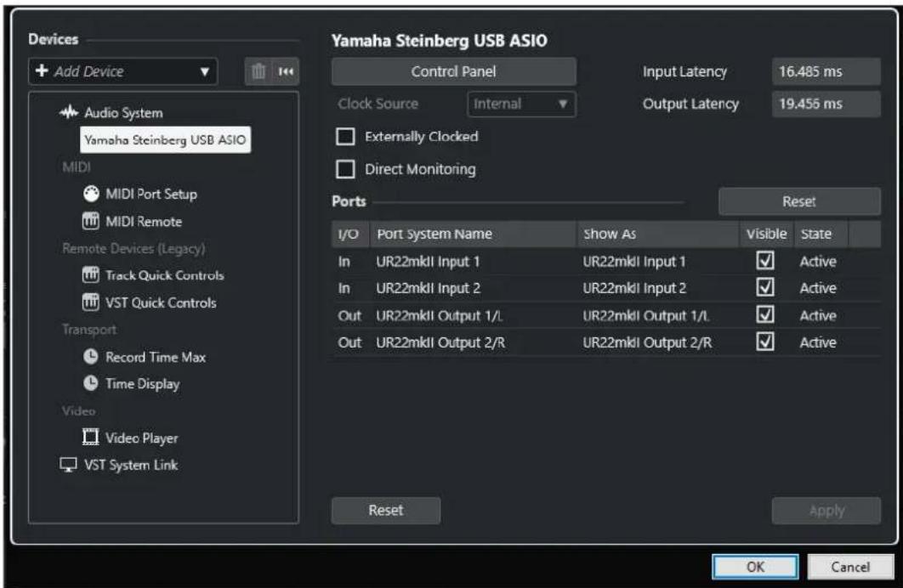The width and height of the screenshot is (903, 588).
Task: Click Show As name UR22mkII Input 1
Action: click(x=634, y=262)
